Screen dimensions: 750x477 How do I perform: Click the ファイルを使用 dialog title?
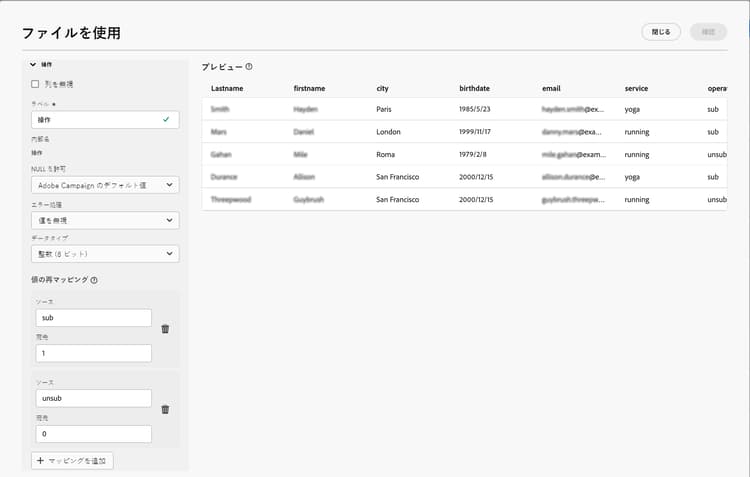click(71, 33)
